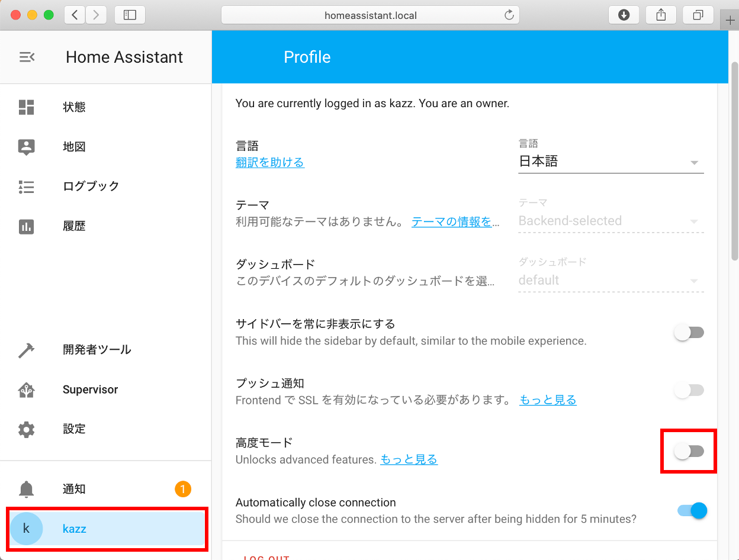Enable 高度モード switch
The height and width of the screenshot is (560, 739).
coord(689,451)
